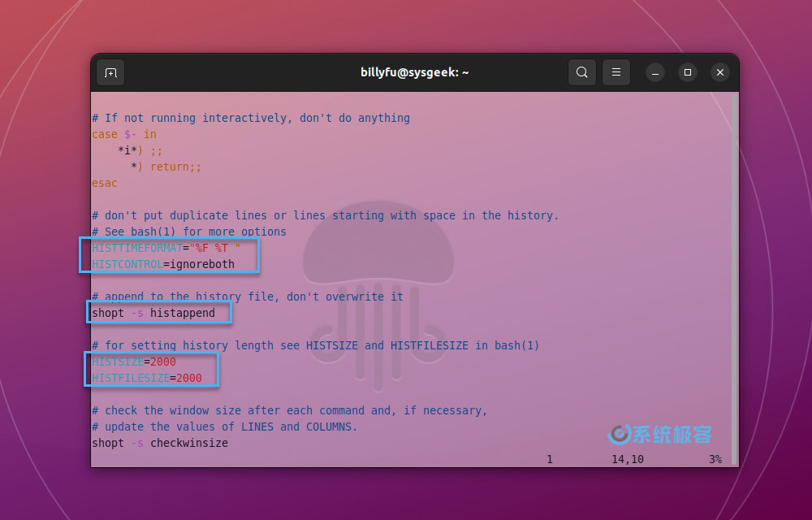The width and height of the screenshot is (812, 520).
Task: Click the '*) return;;' line
Action: tap(166, 167)
